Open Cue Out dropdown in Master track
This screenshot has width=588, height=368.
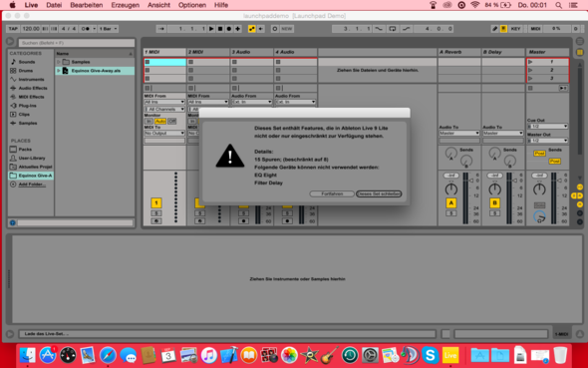tap(547, 127)
